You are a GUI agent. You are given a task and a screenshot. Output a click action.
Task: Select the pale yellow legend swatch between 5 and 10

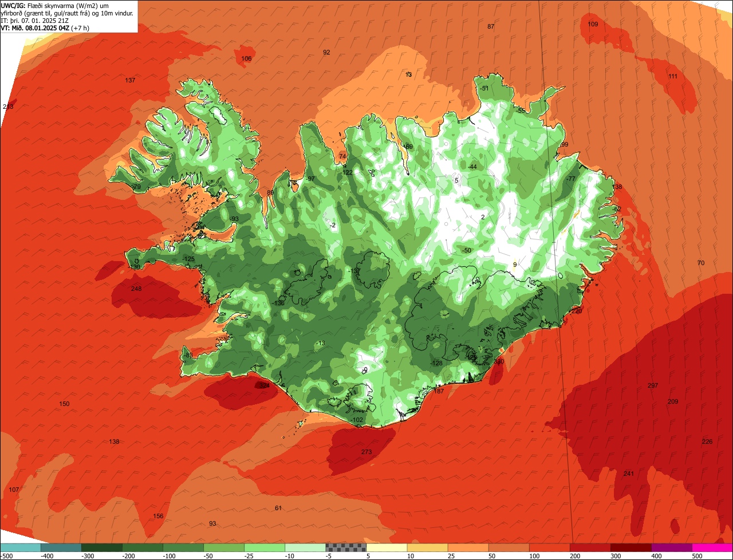(387, 547)
